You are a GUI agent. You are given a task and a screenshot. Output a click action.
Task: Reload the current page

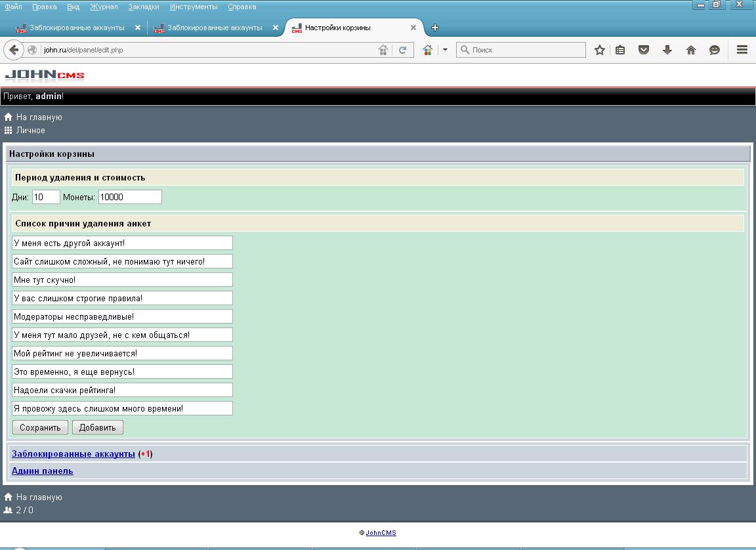click(402, 50)
